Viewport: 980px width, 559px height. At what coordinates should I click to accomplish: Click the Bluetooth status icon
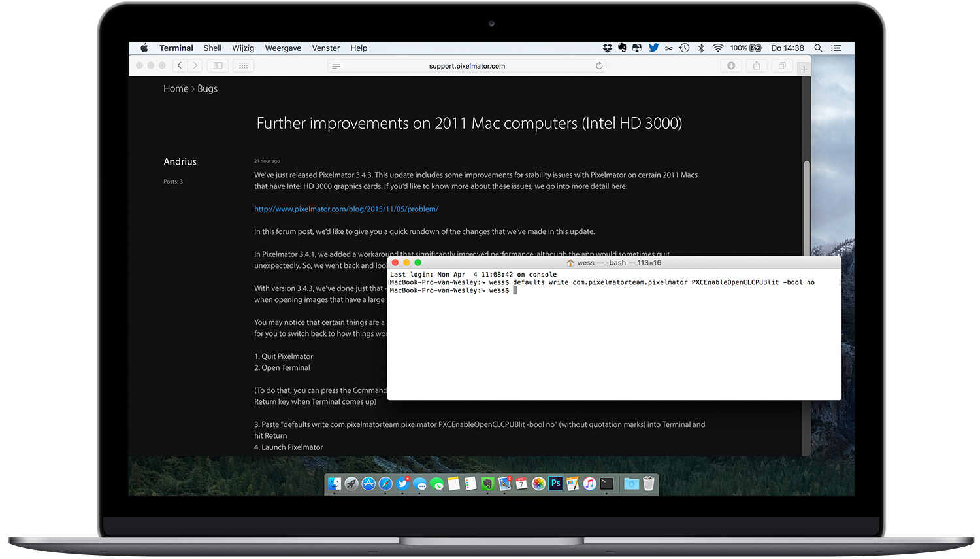701,48
